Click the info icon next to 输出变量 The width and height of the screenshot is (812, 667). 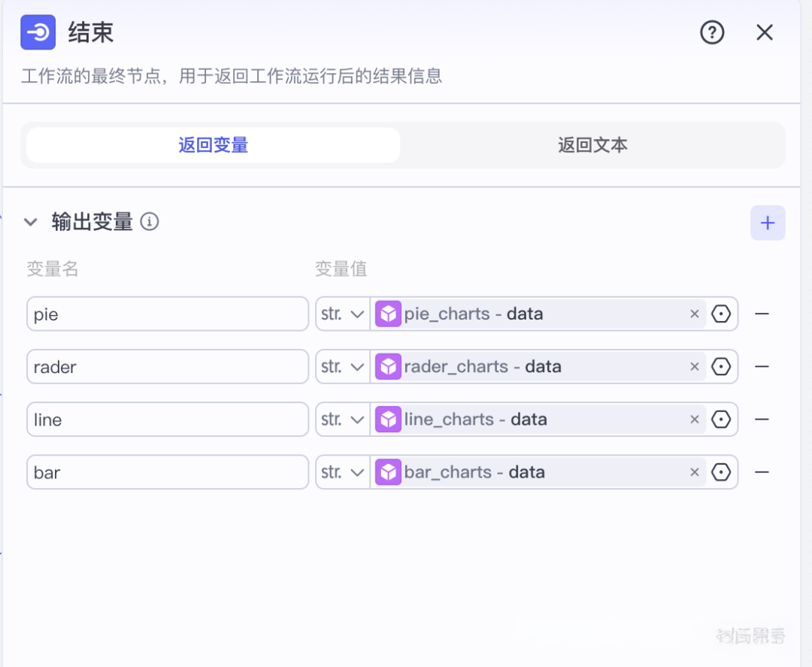[149, 222]
